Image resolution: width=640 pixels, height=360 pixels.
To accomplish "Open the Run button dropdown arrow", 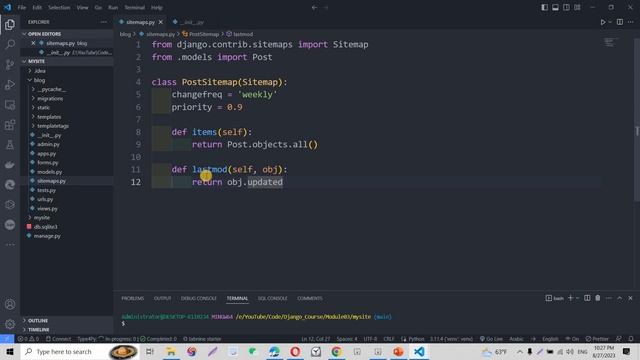I will (x=610, y=22).
